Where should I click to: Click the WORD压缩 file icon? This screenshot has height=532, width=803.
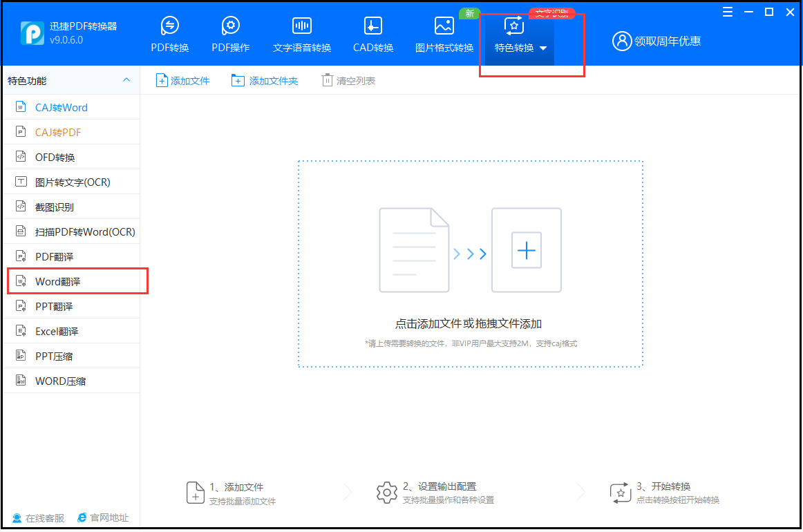coord(21,380)
